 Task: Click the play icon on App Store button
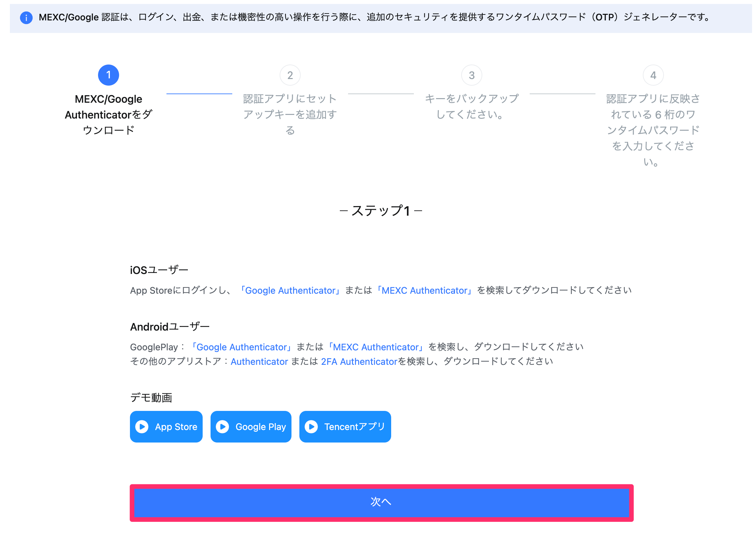pos(142,427)
